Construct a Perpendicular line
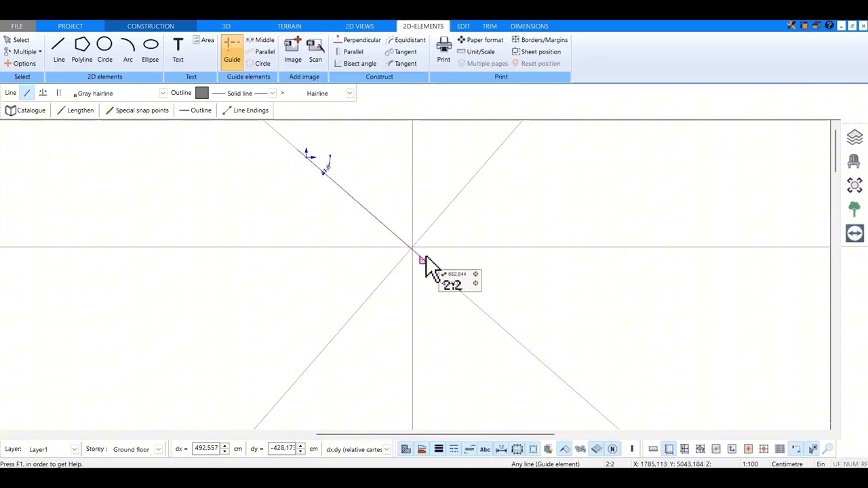868x488 pixels. pyautogui.click(x=357, y=40)
